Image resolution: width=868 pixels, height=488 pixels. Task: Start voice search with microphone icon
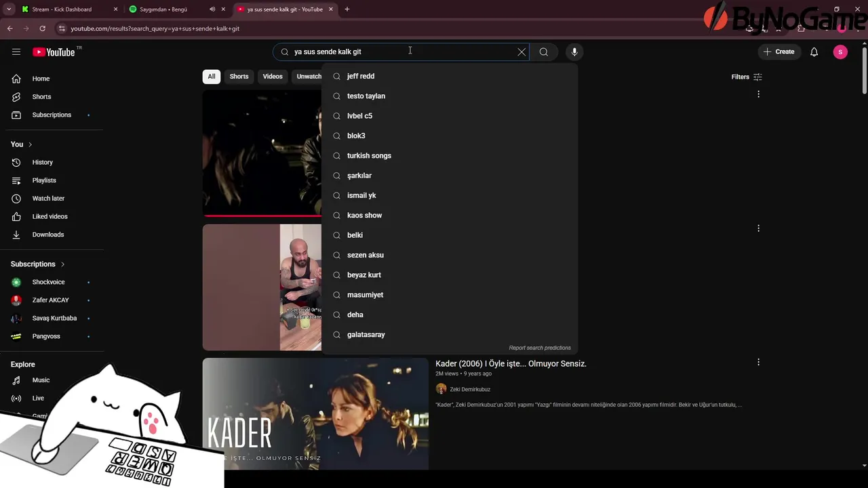(x=574, y=52)
